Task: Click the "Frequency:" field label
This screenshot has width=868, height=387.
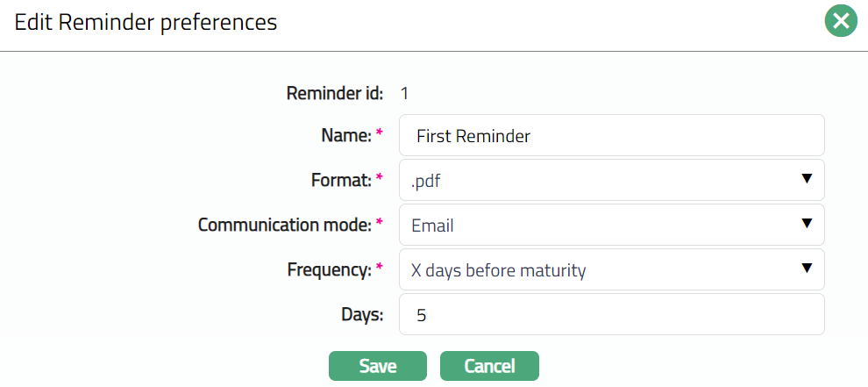Action: 329,269
